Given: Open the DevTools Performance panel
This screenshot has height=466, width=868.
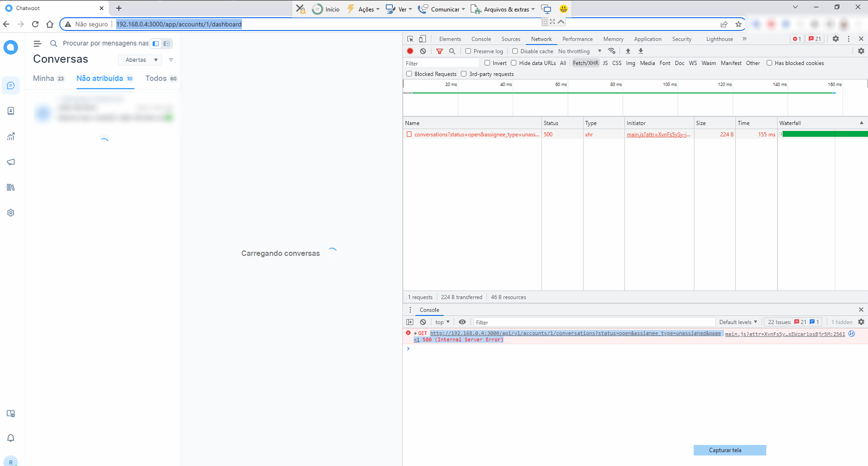Looking at the screenshot, I should coord(577,39).
